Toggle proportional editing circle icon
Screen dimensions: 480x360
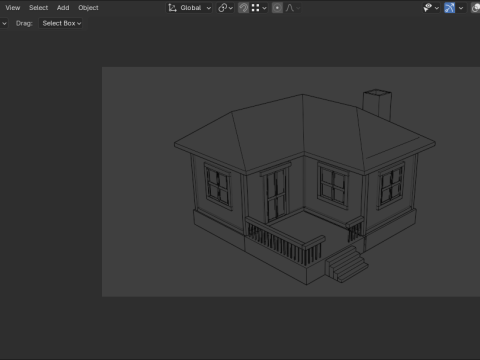[x=277, y=8]
